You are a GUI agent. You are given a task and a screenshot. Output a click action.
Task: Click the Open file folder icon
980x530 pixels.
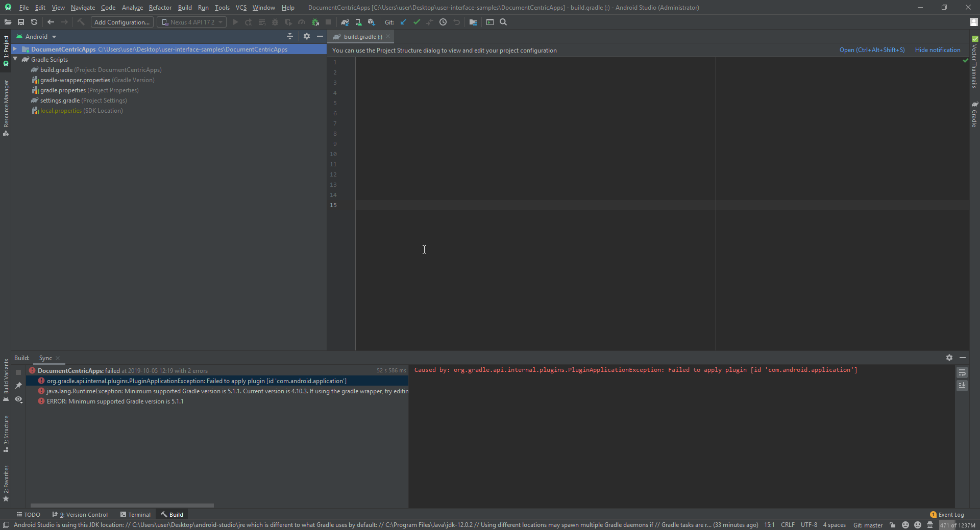[x=8, y=22]
